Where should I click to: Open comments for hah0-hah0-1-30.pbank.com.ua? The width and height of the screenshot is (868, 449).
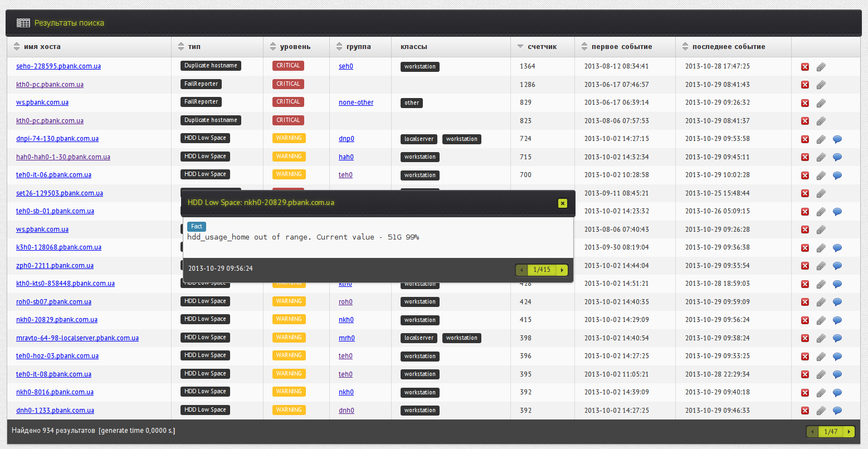pyautogui.click(x=837, y=157)
